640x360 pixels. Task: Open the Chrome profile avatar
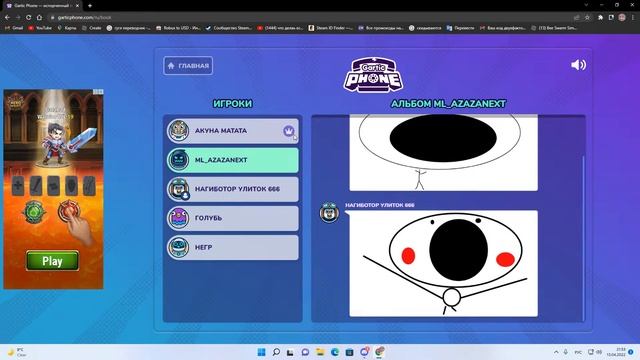click(x=622, y=18)
